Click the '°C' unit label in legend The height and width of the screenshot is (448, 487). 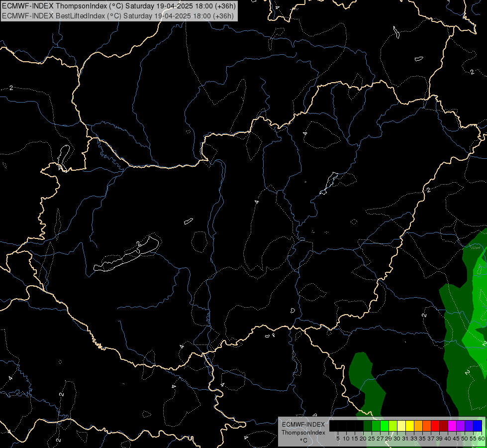pyautogui.click(x=303, y=441)
